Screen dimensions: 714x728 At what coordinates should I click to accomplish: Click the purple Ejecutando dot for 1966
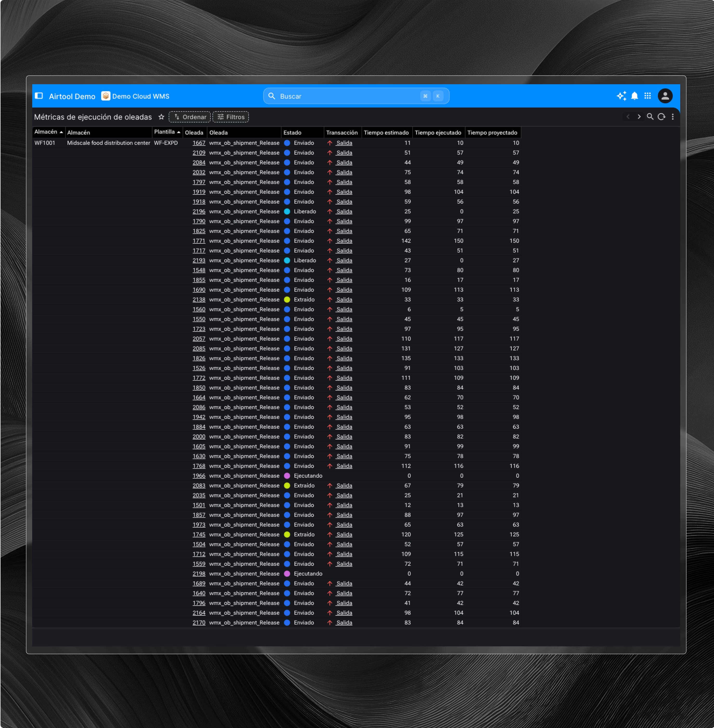coord(287,476)
